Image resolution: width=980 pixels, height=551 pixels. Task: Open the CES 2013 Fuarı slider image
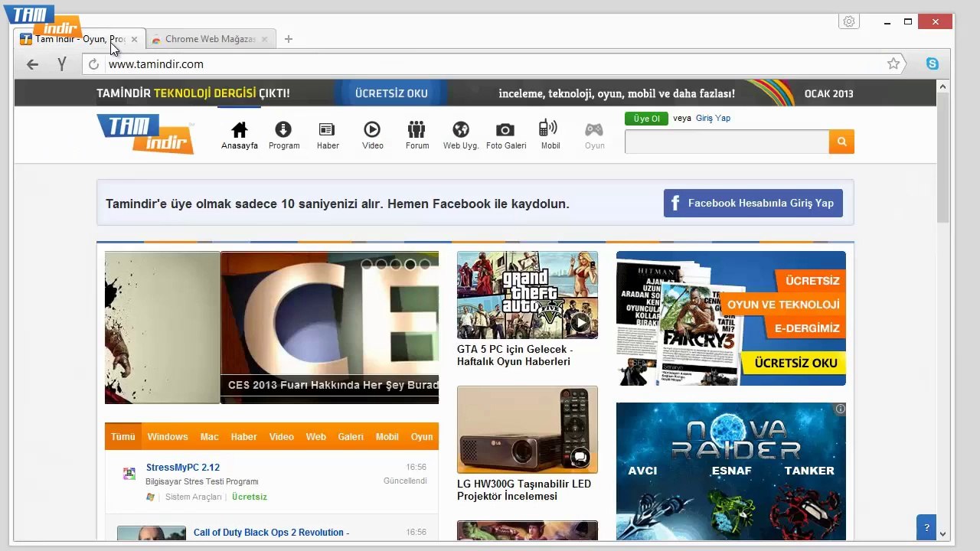[x=329, y=328]
